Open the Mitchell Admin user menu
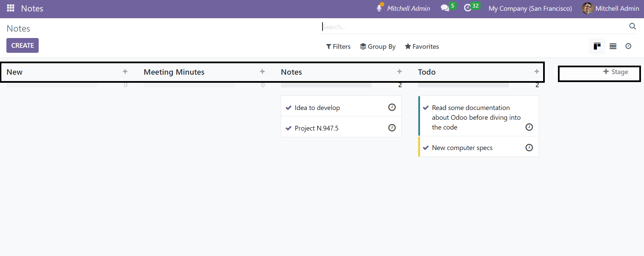Viewport: 644px width, 256px height. tap(610, 8)
